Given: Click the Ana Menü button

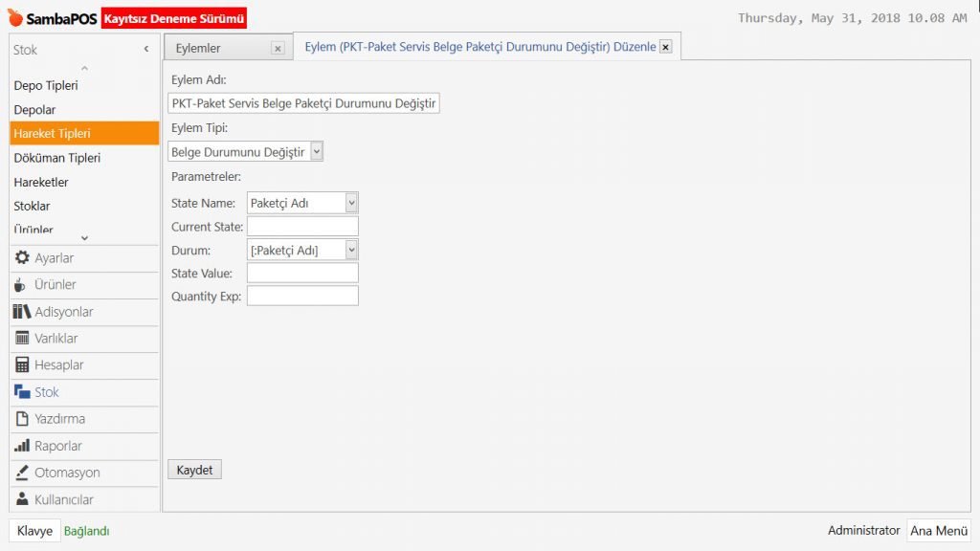Looking at the screenshot, I should [x=938, y=531].
